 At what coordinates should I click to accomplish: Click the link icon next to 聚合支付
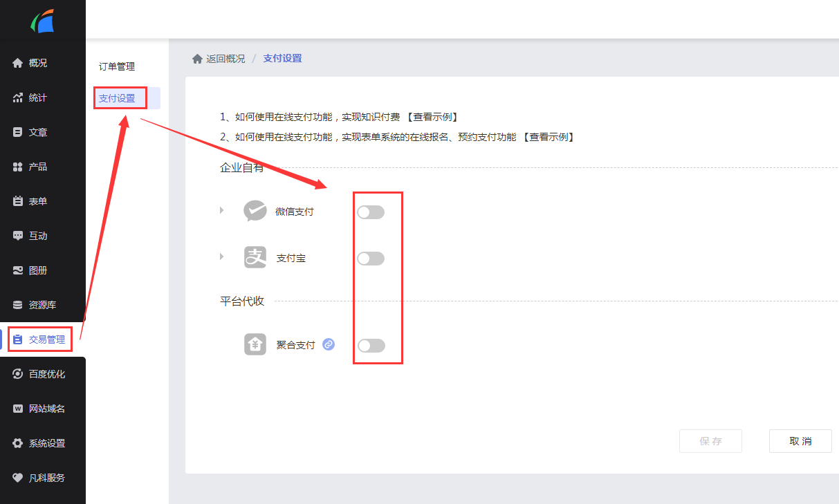point(329,344)
